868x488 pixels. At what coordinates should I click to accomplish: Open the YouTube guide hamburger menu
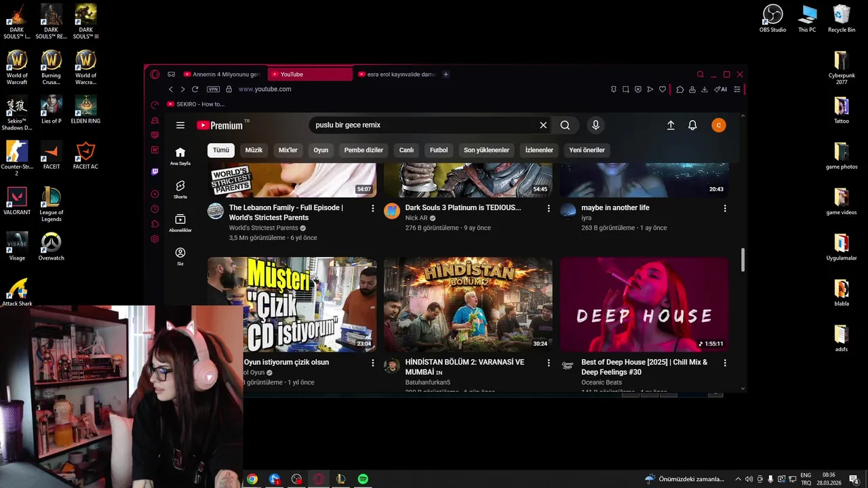pyautogui.click(x=180, y=125)
